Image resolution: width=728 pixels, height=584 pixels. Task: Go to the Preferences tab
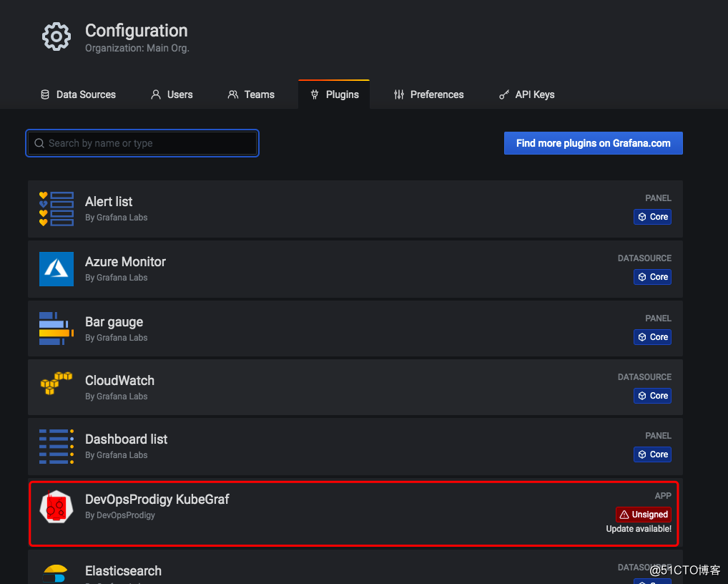pos(428,94)
